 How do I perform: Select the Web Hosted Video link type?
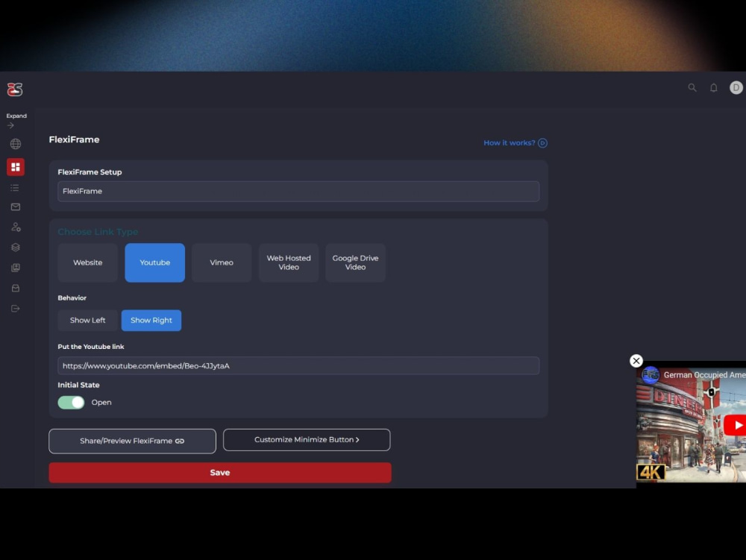(x=288, y=262)
